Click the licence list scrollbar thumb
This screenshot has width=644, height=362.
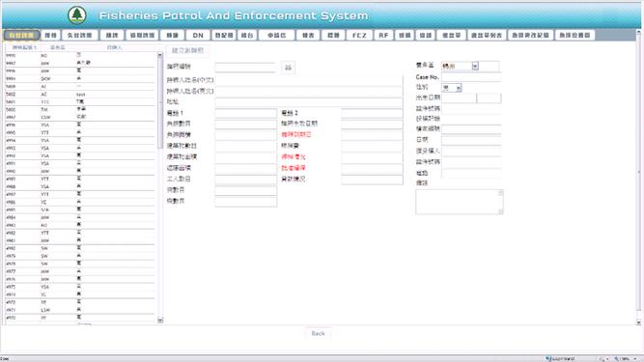pyautogui.click(x=160, y=102)
